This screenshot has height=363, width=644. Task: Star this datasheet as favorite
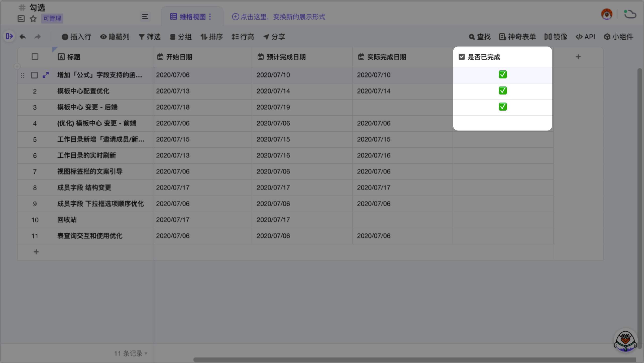click(x=33, y=19)
